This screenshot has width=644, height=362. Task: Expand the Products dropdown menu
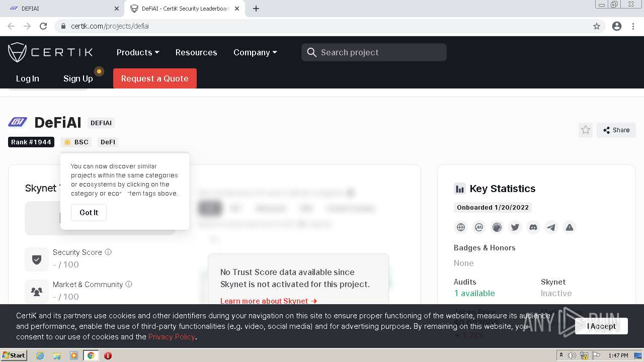click(x=138, y=52)
